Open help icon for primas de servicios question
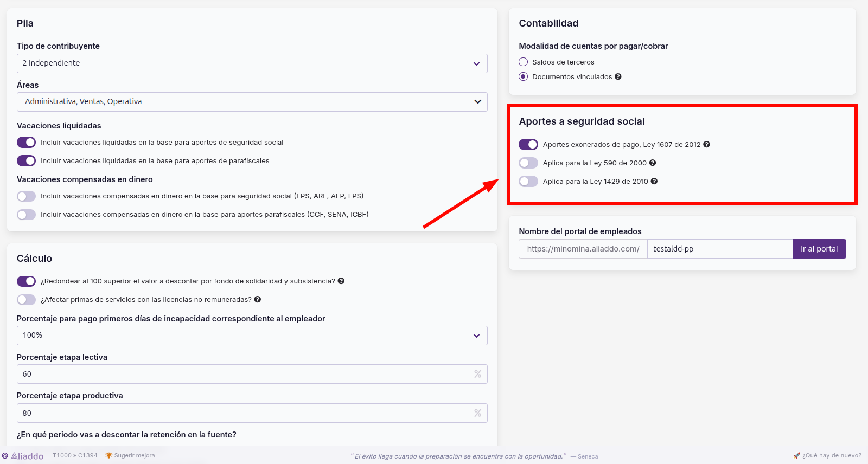This screenshot has height=464, width=868. click(258, 300)
